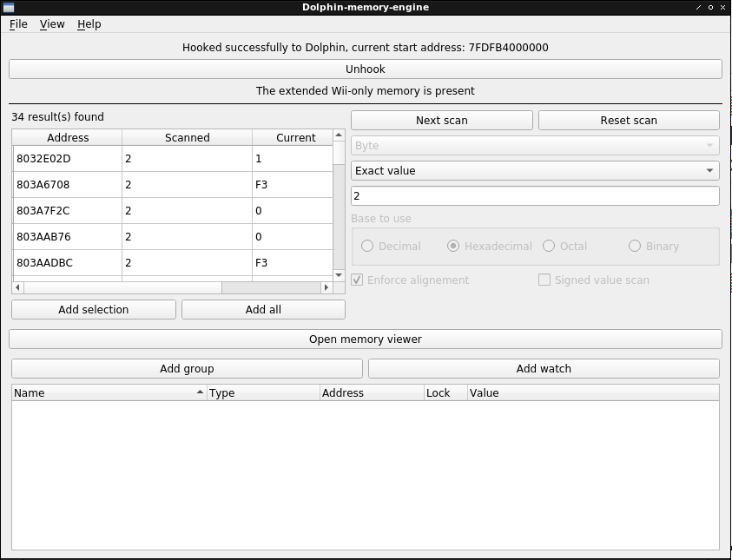732x560 pixels.
Task: Run the Next scan
Action: click(442, 121)
